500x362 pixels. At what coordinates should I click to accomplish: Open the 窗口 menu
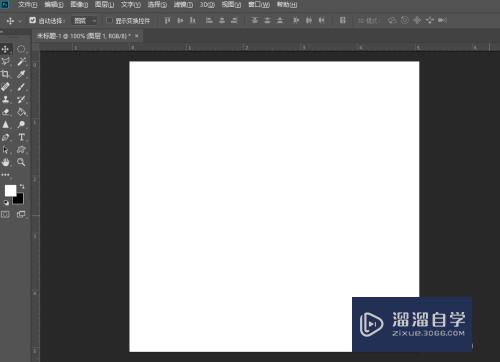[x=259, y=5]
